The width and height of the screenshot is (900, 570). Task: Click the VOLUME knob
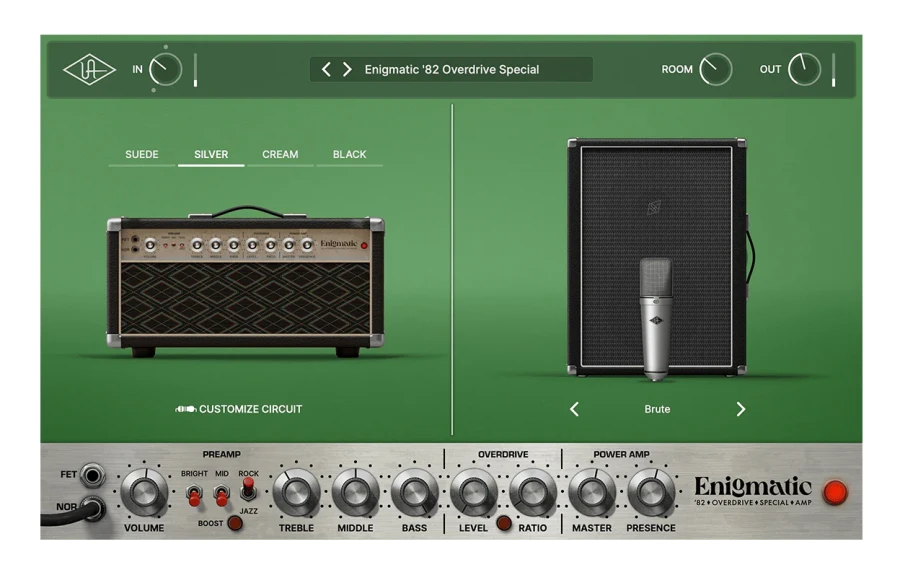[143, 492]
